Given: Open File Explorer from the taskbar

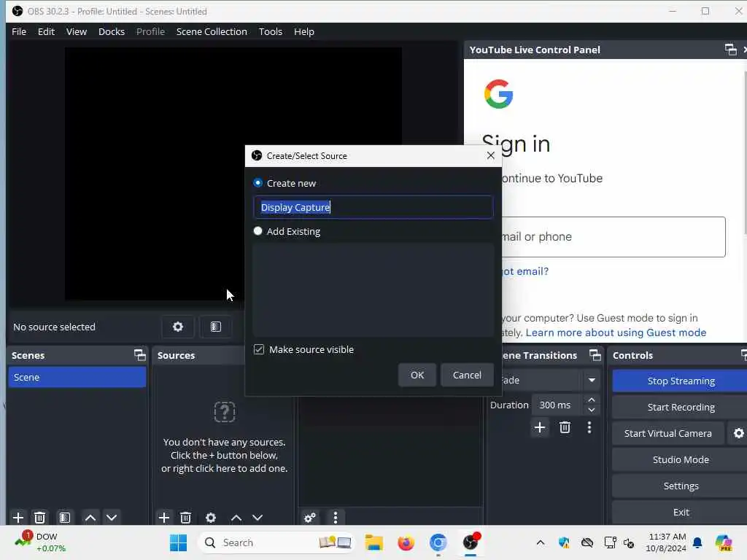Looking at the screenshot, I should (374, 542).
